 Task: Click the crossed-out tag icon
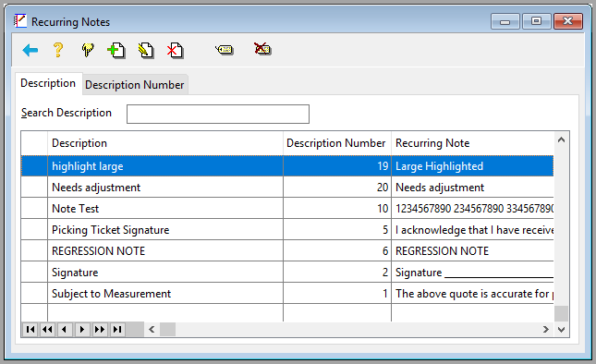click(x=262, y=49)
